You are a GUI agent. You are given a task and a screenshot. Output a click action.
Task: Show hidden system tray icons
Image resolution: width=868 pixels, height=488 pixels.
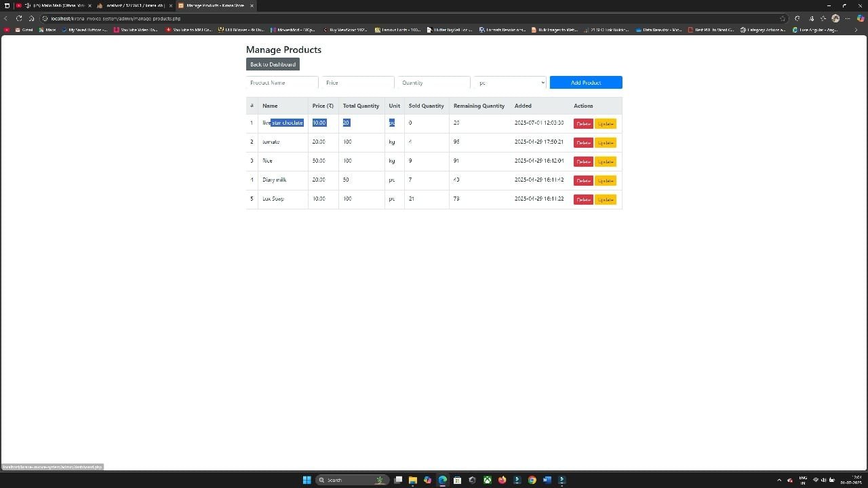(x=779, y=480)
